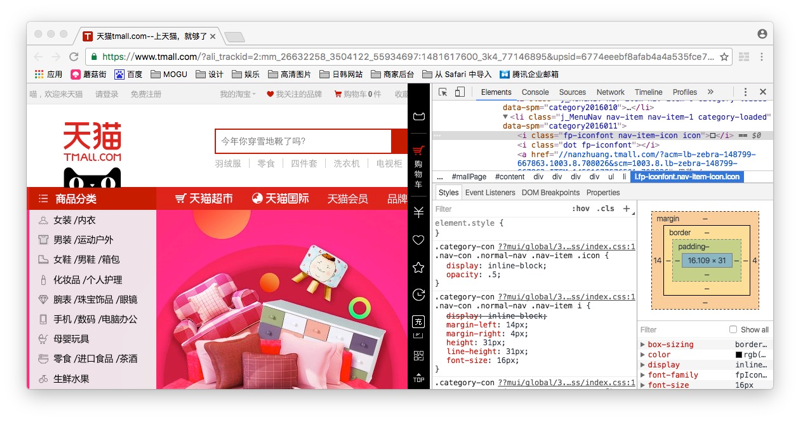Open the DOM Breakpoints tab
800x421 pixels.
551,192
